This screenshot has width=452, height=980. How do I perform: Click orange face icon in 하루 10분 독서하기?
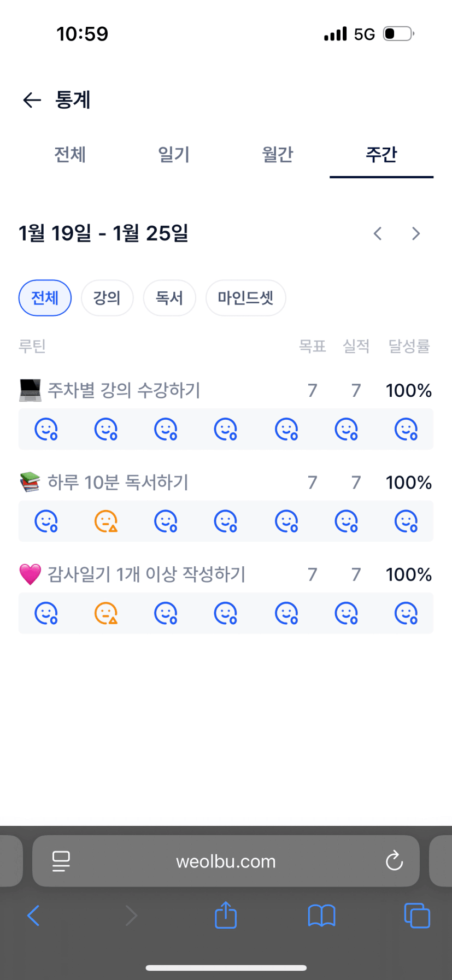click(106, 521)
